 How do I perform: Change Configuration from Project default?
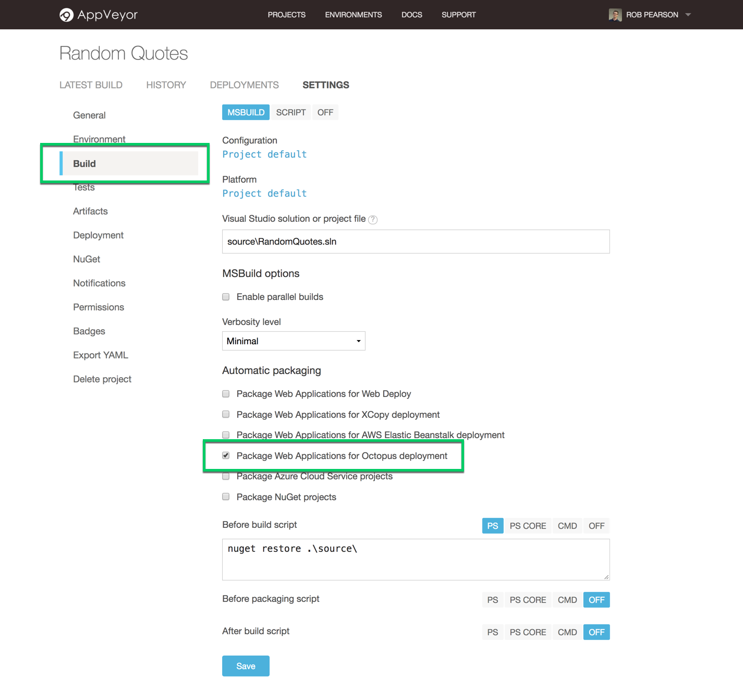[x=264, y=154]
